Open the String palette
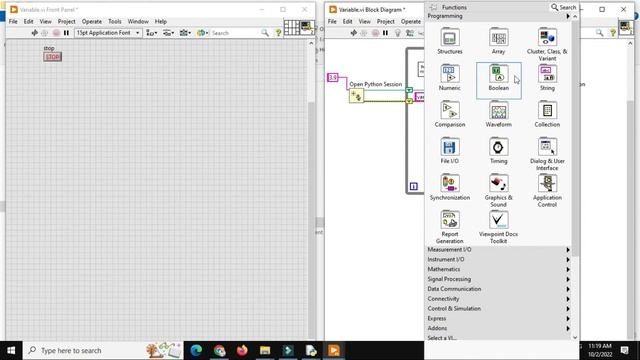Image resolution: width=640 pixels, height=360 pixels. [547, 78]
